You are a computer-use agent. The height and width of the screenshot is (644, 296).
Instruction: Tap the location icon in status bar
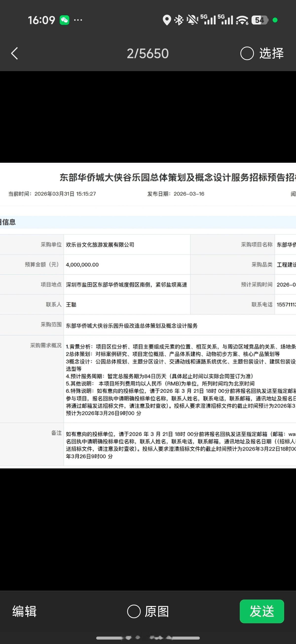point(166,20)
